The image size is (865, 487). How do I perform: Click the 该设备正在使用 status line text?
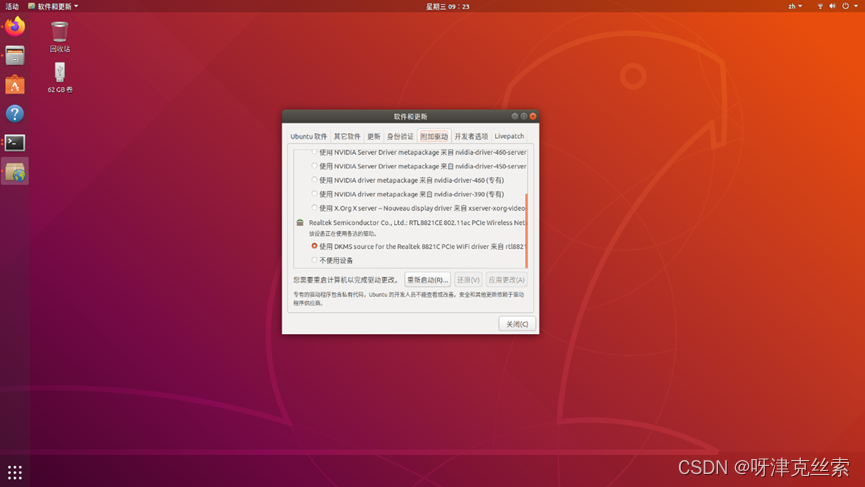pyautogui.click(x=342, y=234)
